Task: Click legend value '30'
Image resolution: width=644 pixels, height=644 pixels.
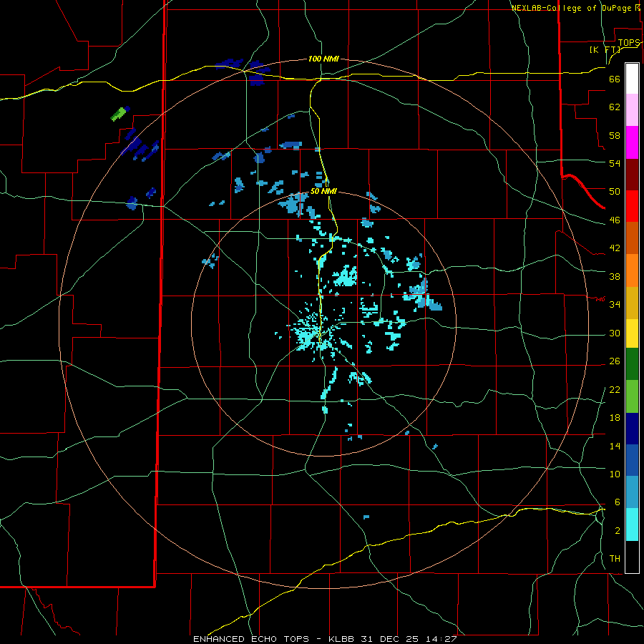Action: click(x=615, y=333)
